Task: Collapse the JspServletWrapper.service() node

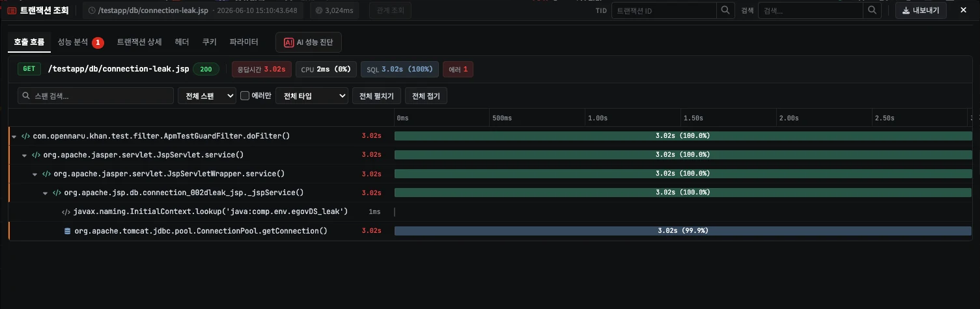Action: pyautogui.click(x=35, y=174)
